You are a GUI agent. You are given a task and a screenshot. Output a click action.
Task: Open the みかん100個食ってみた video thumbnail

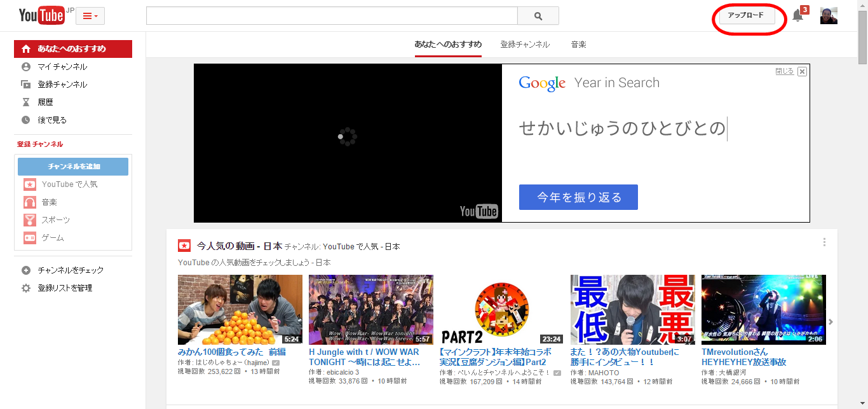[240, 310]
